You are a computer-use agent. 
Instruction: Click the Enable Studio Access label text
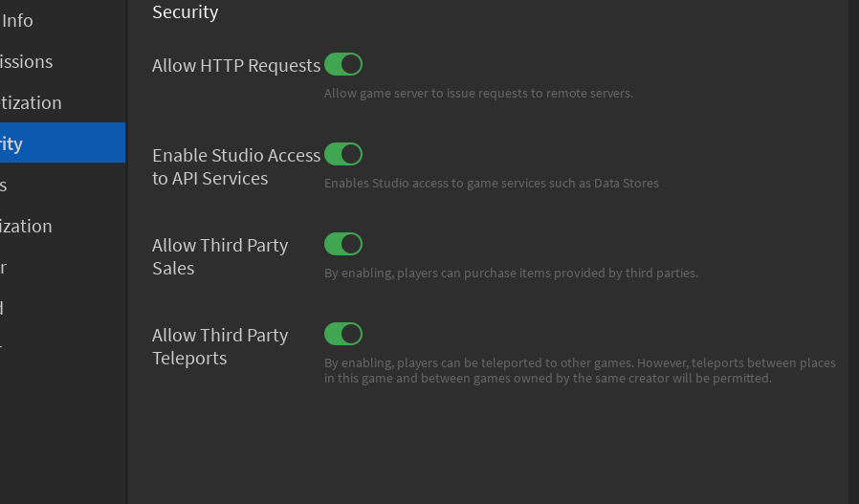click(235, 166)
